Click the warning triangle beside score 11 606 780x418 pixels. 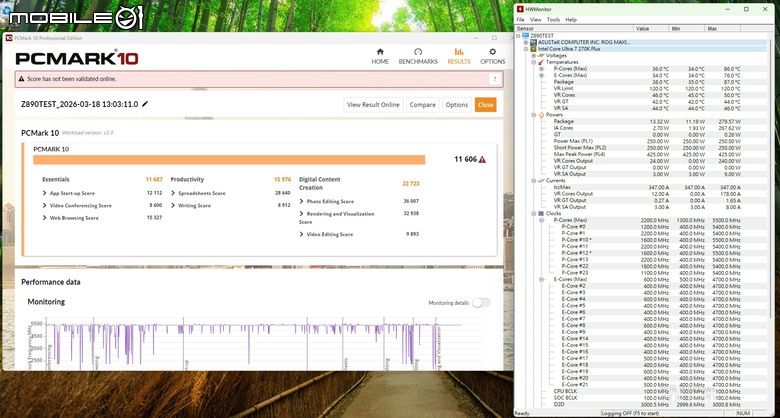482,159
